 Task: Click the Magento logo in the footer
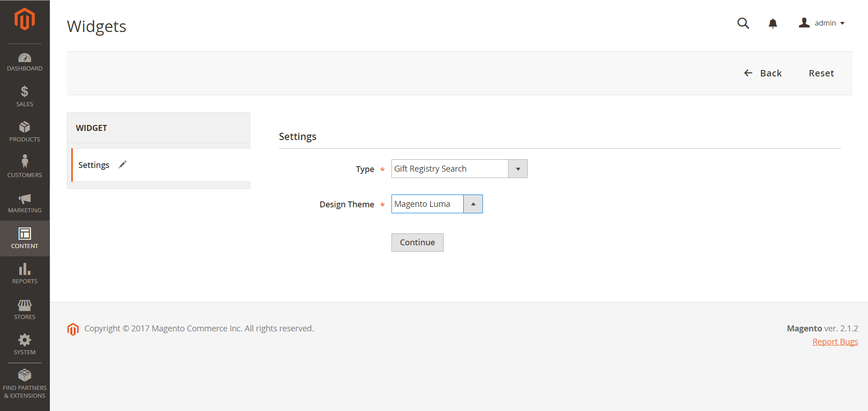click(x=73, y=329)
